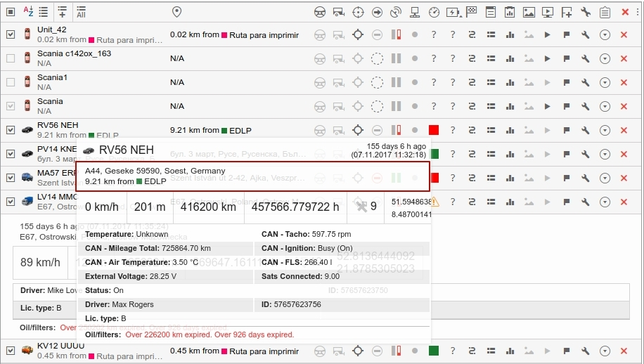Click the list icon for RV56 NEH
The width and height of the screenshot is (644, 364).
[491, 131]
